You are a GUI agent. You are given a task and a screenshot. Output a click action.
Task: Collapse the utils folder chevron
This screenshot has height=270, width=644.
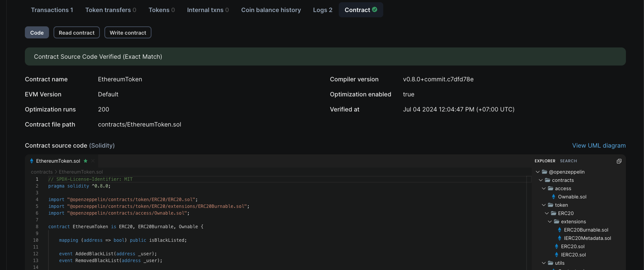tap(544, 263)
